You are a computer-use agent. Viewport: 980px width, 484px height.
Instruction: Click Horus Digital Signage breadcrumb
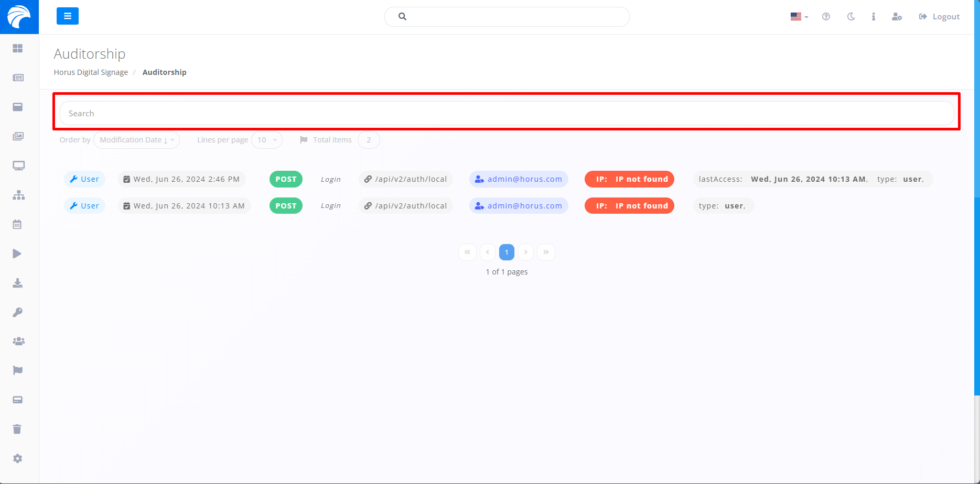[91, 72]
